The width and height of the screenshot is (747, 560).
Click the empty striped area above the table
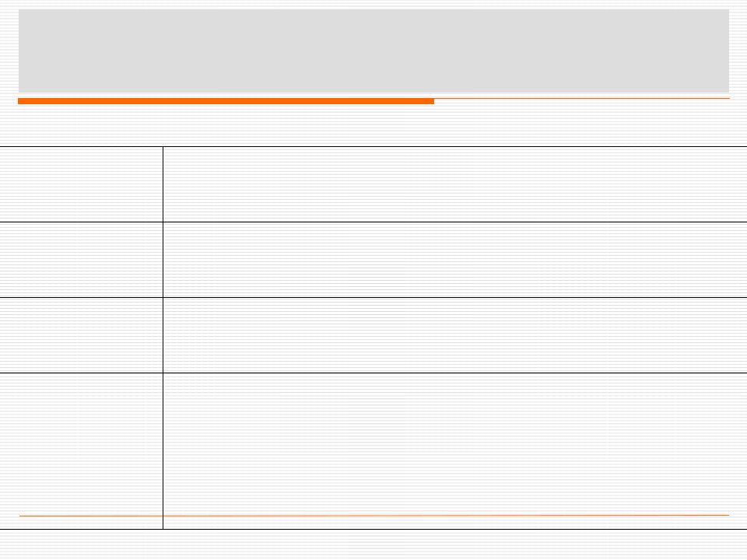[373, 124]
